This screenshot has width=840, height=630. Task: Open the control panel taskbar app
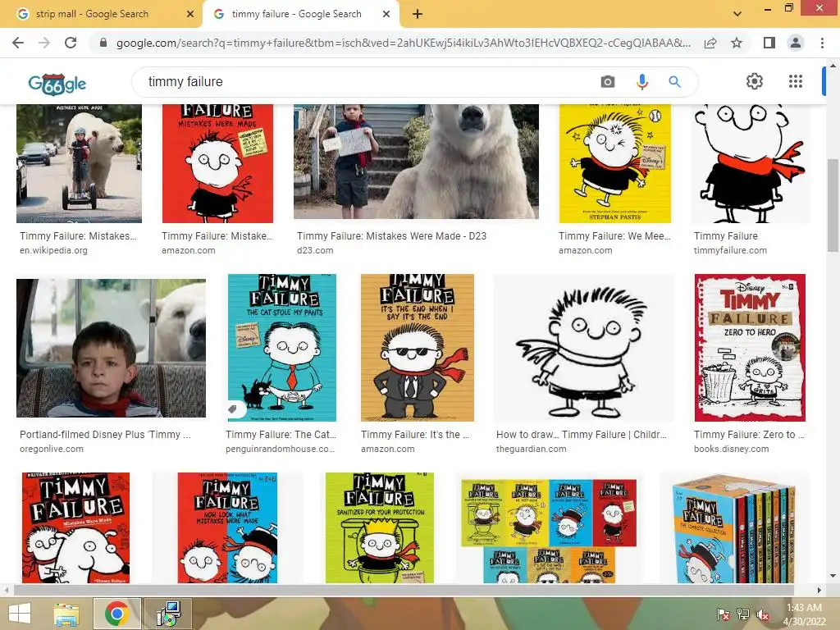[168, 614]
